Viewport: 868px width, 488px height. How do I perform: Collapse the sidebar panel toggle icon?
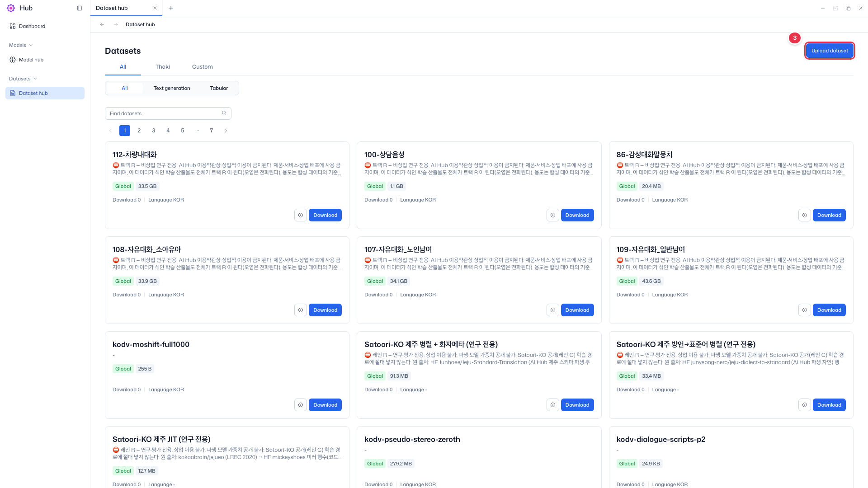[x=80, y=8]
